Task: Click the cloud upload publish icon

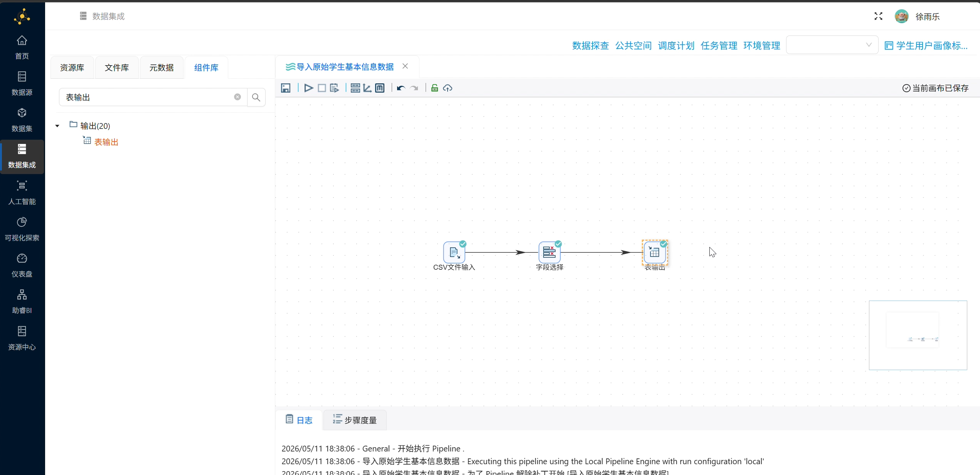Action: [x=447, y=88]
